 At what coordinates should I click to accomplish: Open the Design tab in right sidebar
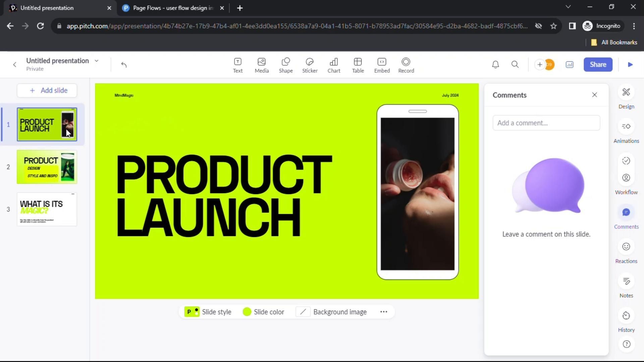pos(626,97)
